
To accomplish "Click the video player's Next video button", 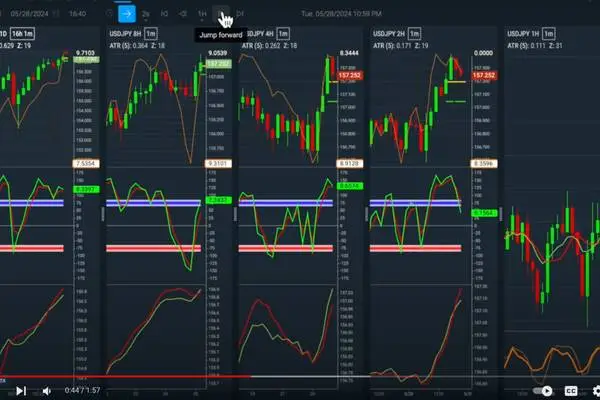I will pyautogui.click(x=21, y=391).
